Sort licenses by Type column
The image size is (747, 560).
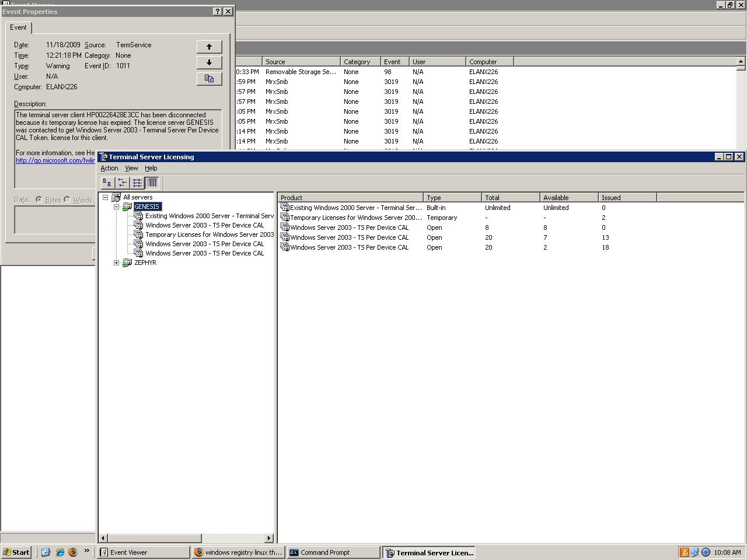pos(452,198)
